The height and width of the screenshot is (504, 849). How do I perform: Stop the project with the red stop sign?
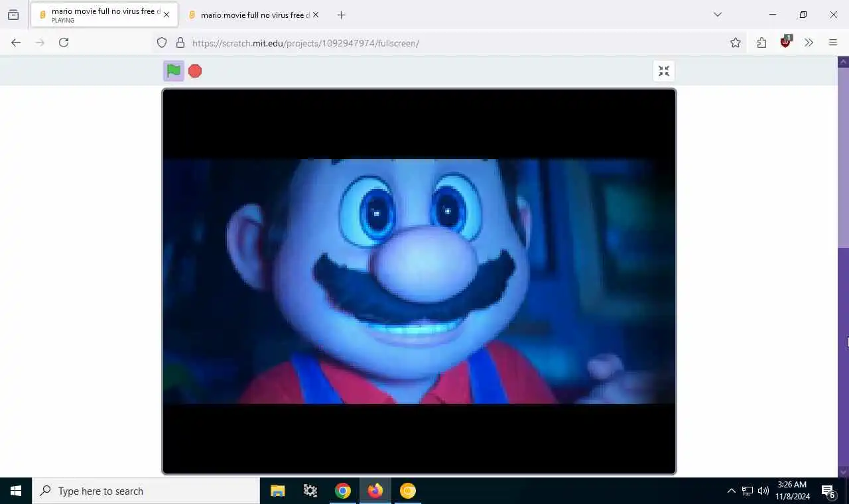pyautogui.click(x=195, y=71)
